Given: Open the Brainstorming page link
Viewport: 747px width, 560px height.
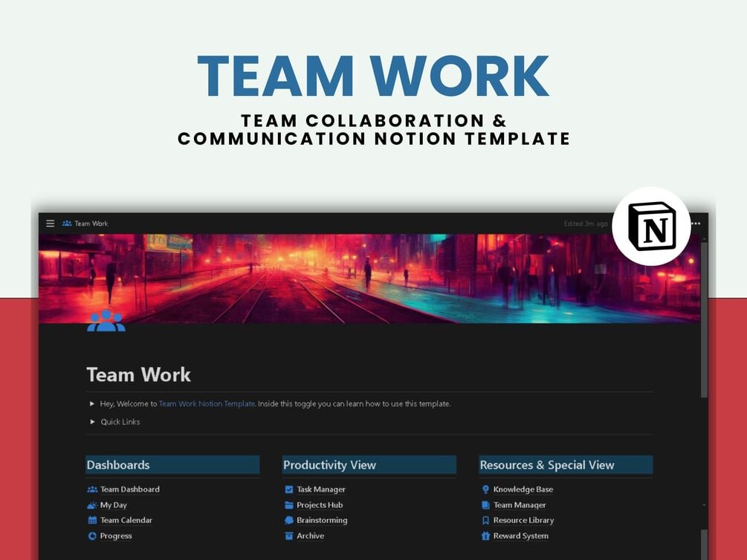Looking at the screenshot, I should tap(322, 520).
